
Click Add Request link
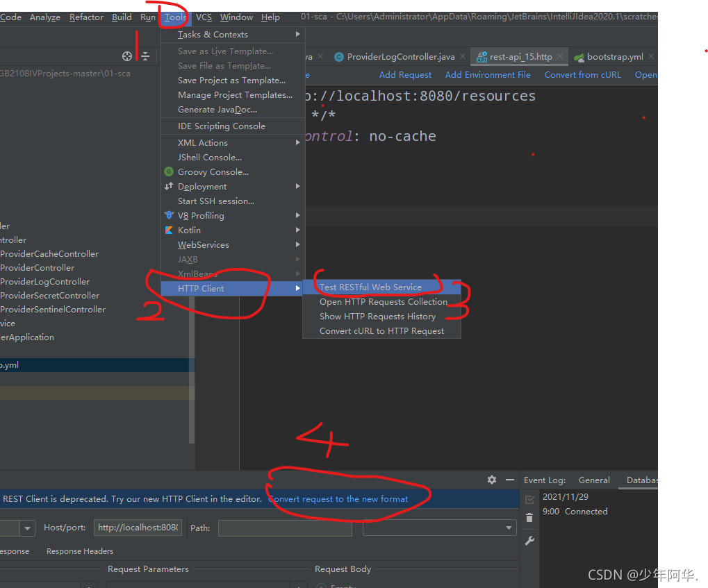pyautogui.click(x=405, y=75)
